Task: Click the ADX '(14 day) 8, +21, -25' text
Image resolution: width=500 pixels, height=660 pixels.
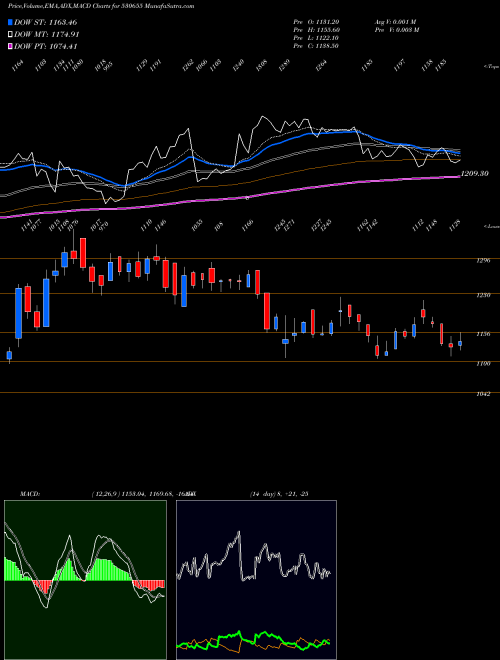Action: pyautogui.click(x=279, y=494)
